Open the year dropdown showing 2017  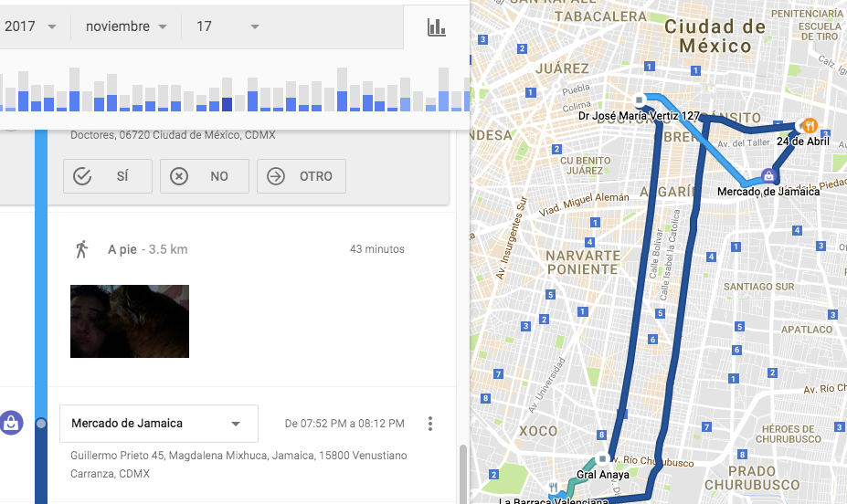coord(30,26)
